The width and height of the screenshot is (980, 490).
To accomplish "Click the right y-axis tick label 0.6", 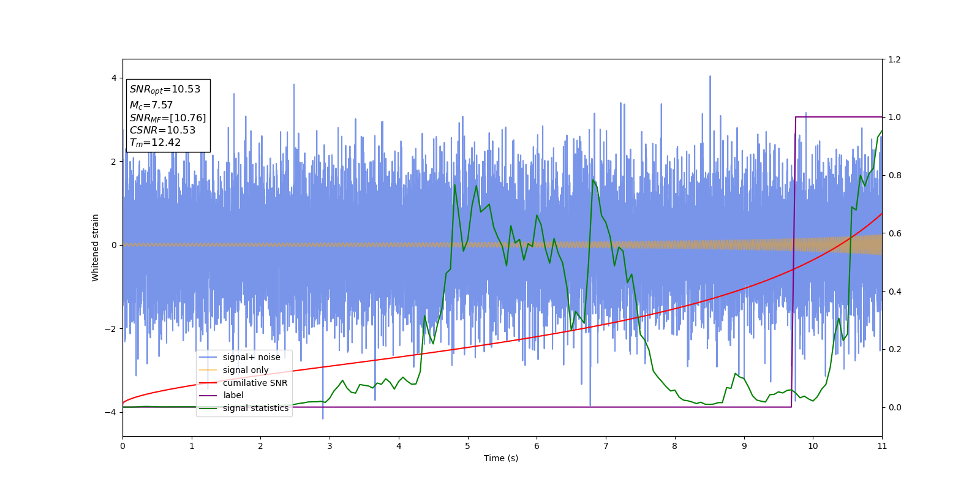I will click(894, 233).
